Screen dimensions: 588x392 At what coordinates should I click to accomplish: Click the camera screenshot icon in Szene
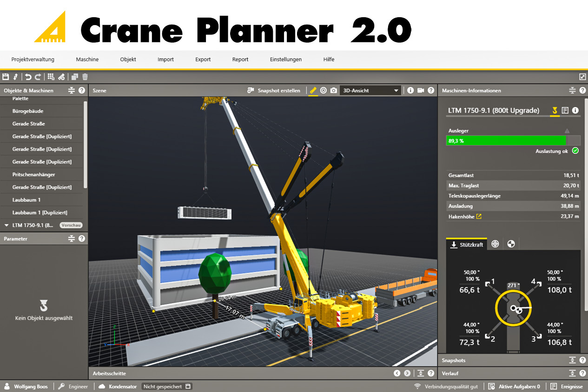coord(334,90)
